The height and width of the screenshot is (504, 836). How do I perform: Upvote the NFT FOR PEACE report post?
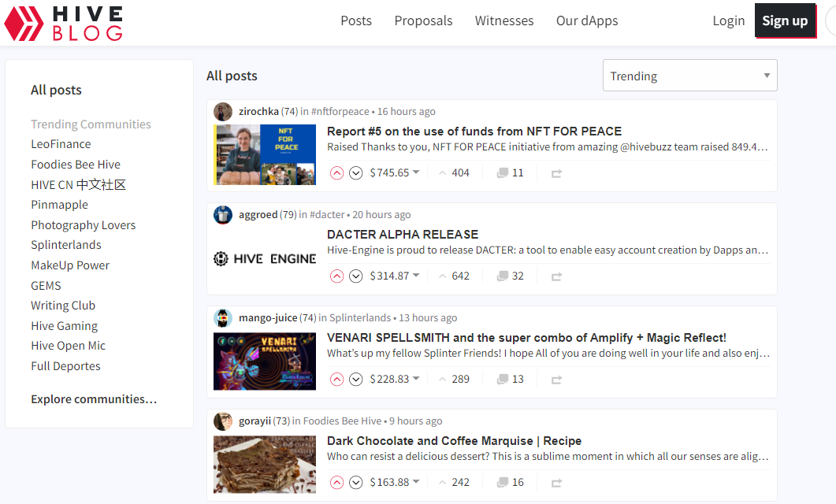336,173
